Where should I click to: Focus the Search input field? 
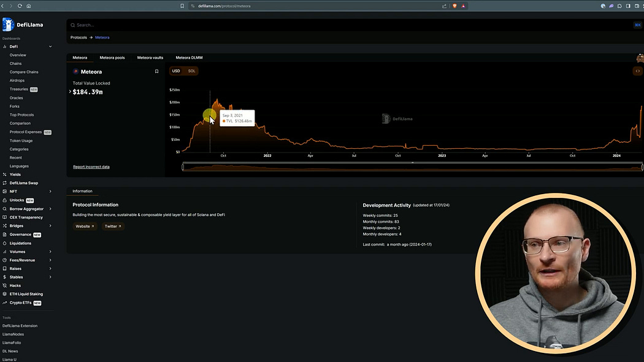tap(355, 25)
